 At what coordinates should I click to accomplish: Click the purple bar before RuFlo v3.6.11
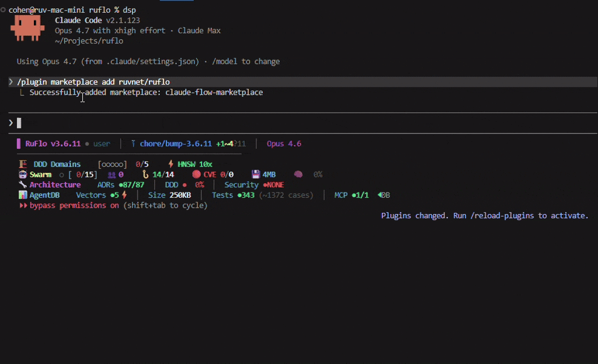pos(19,143)
